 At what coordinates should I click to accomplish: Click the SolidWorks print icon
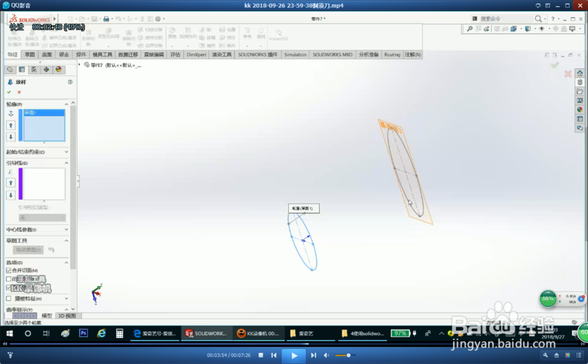point(106,19)
